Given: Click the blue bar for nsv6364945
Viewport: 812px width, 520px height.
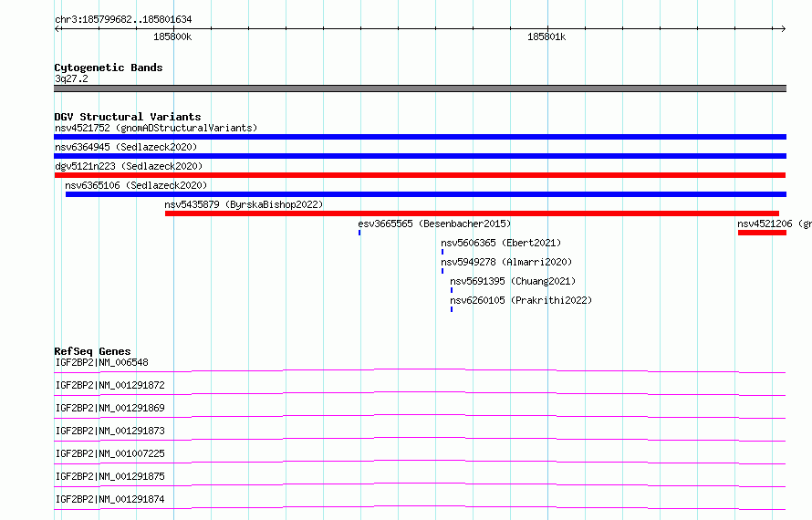Looking at the screenshot, I should tap(420, 156).
